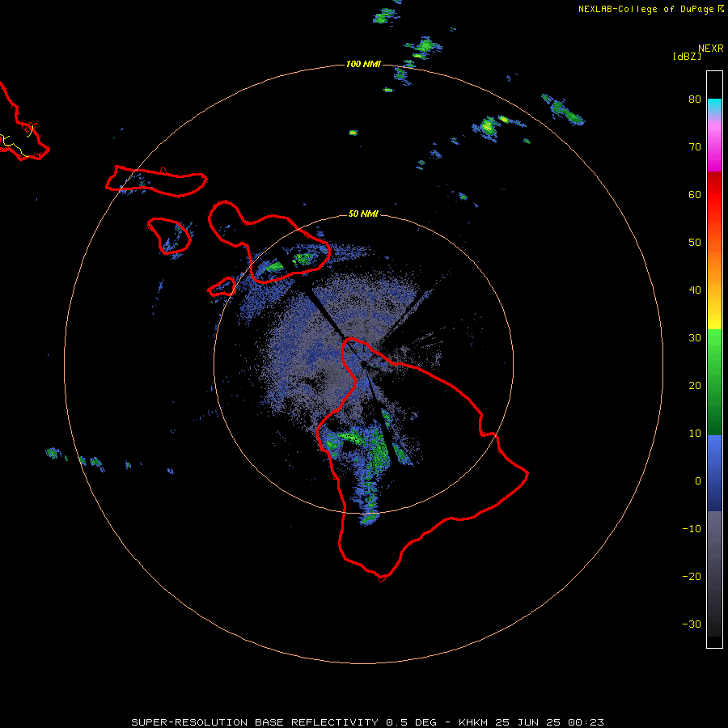Click the -10 value on the dBZ scale

pyautogui.click(x=692, y=529)
